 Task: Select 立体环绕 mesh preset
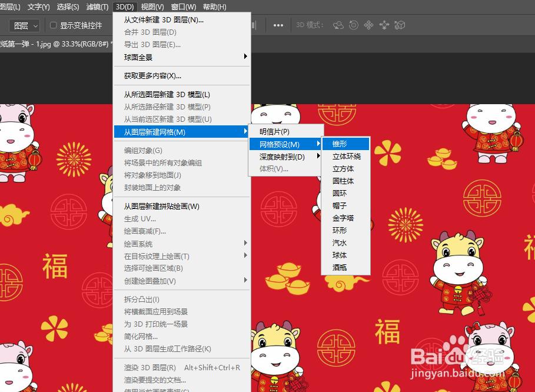(345, 156)
